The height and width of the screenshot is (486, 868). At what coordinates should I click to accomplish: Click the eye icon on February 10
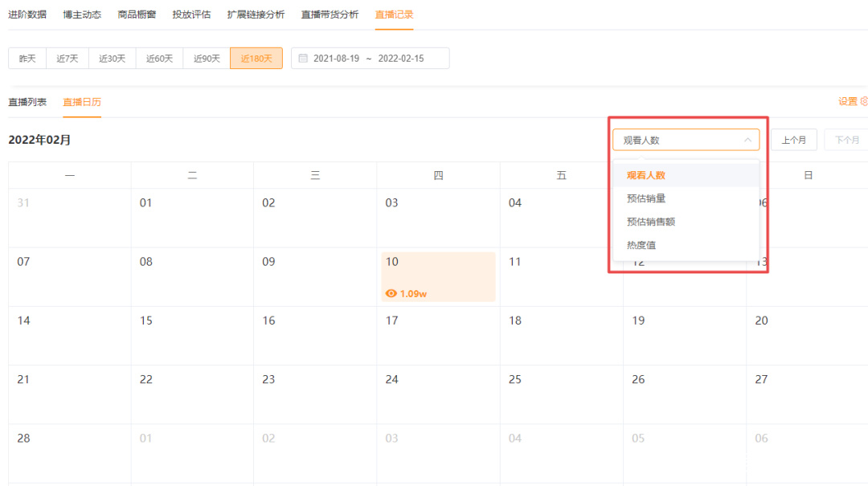[x=391, y=293]
